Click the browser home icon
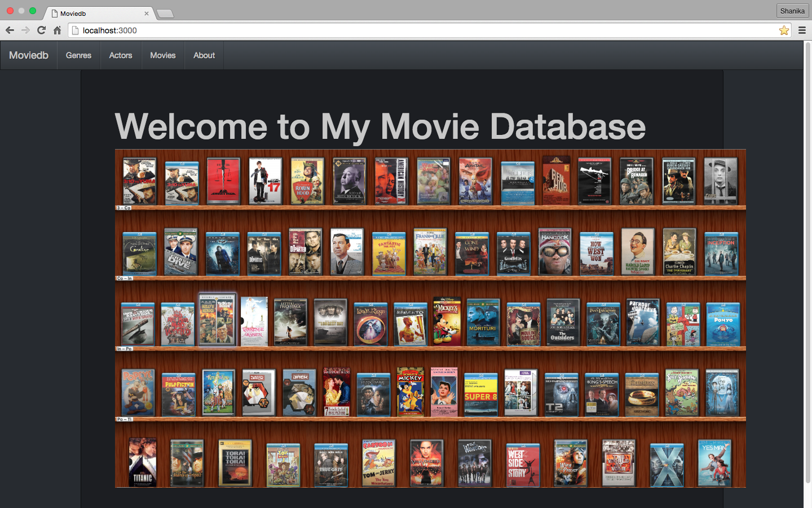The width and height of the screenshot is (812, 508). pos(57,30)
